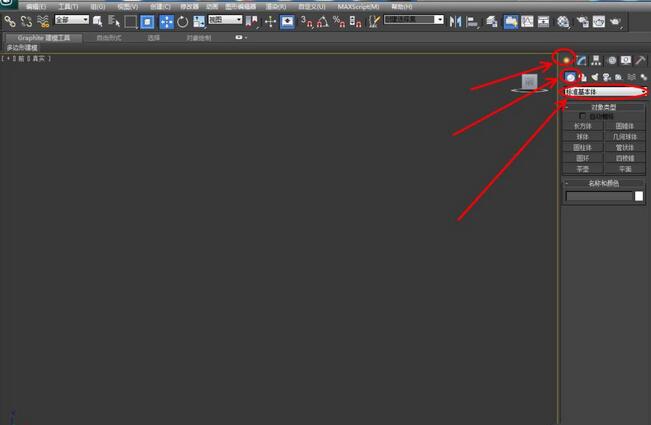Viewport: 651px width, 425px height.
Task: Select the Geometry category icon
Action: coord(570,77)
